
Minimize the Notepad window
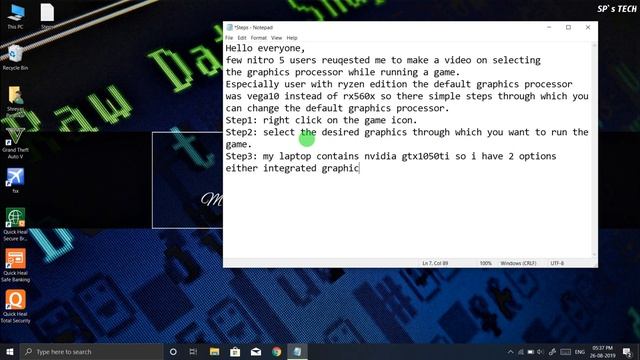click(549, 27)
